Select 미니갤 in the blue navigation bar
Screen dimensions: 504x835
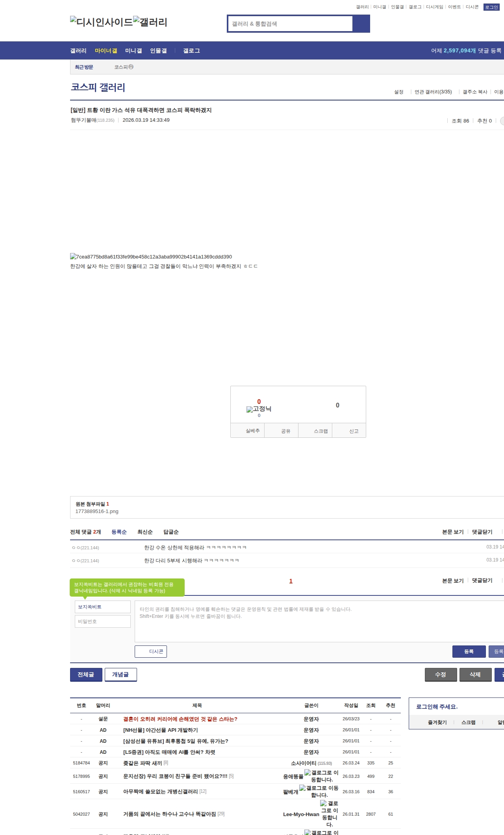133,50
